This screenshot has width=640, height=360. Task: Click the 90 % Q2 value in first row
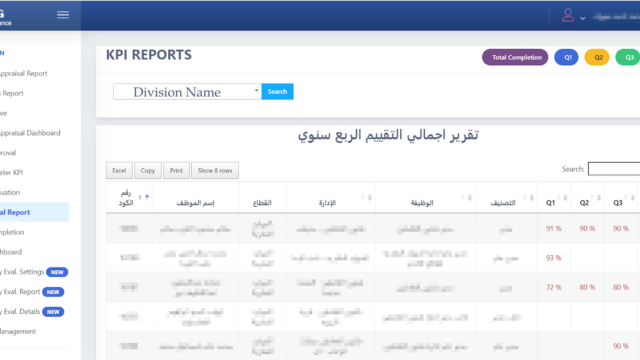pos(587,229)
